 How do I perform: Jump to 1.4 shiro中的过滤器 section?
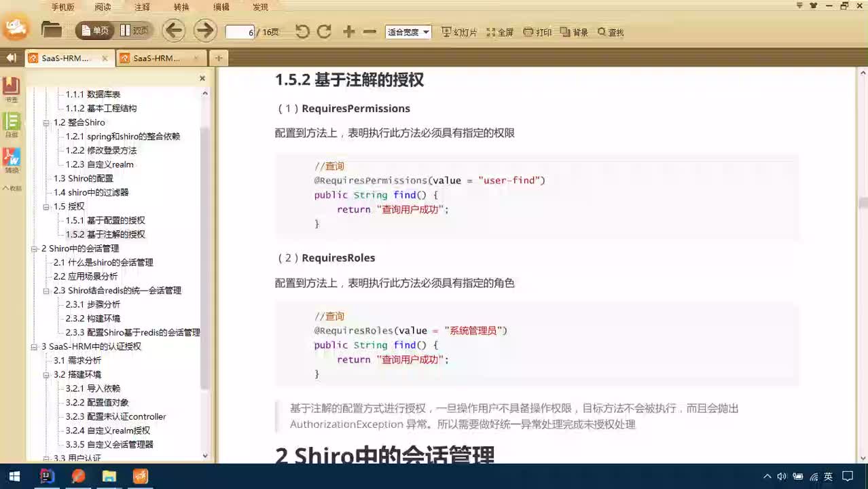[x=91, y=192]
